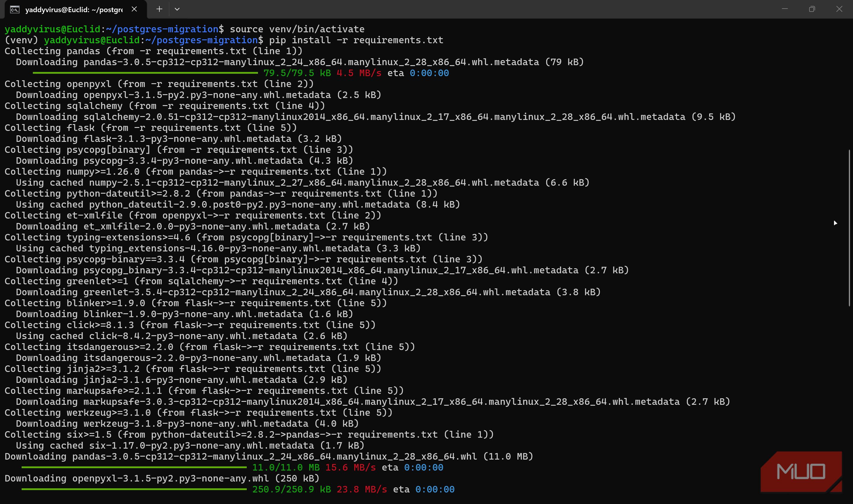Click the 'Collecting jinja2>=3.1.2' line
The height and width of the screenshot is (504, 853).
point(193,369)
